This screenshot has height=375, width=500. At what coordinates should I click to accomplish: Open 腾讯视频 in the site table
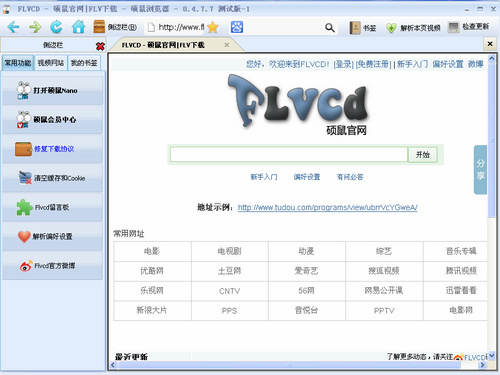[461, 271]
